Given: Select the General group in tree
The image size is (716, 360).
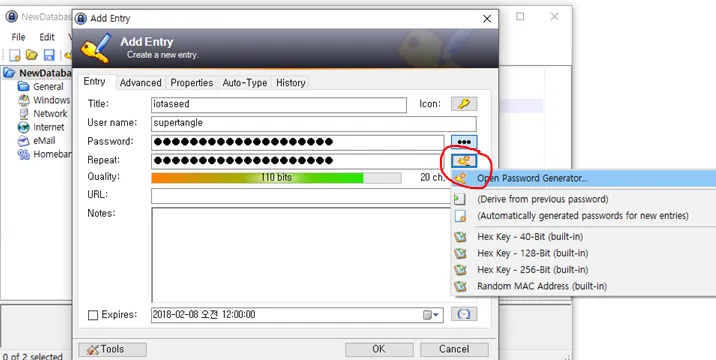Looking at the screenshot, I should click(x=48, y=86).
